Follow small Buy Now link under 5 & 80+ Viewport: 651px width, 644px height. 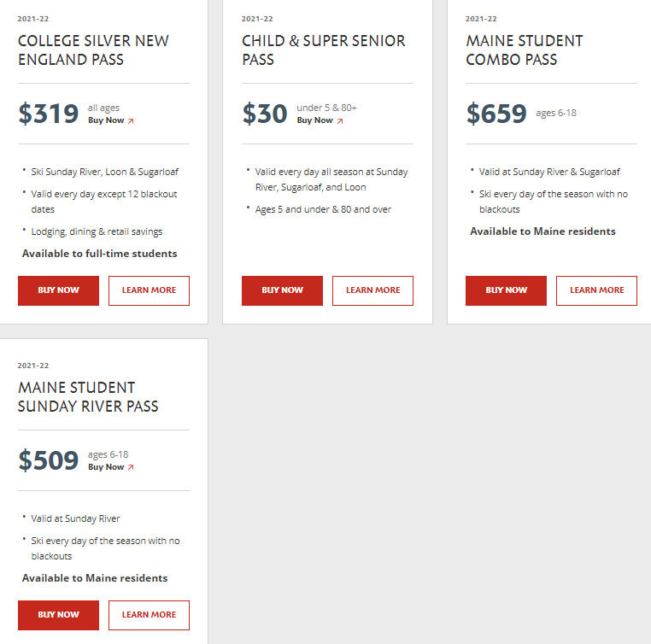(314, 120)
